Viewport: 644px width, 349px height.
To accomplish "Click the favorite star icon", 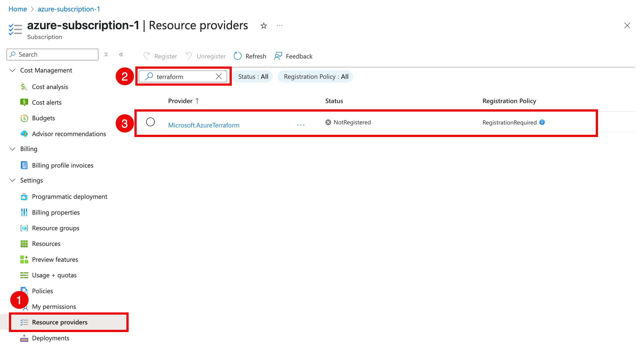I will coord(263,26).
